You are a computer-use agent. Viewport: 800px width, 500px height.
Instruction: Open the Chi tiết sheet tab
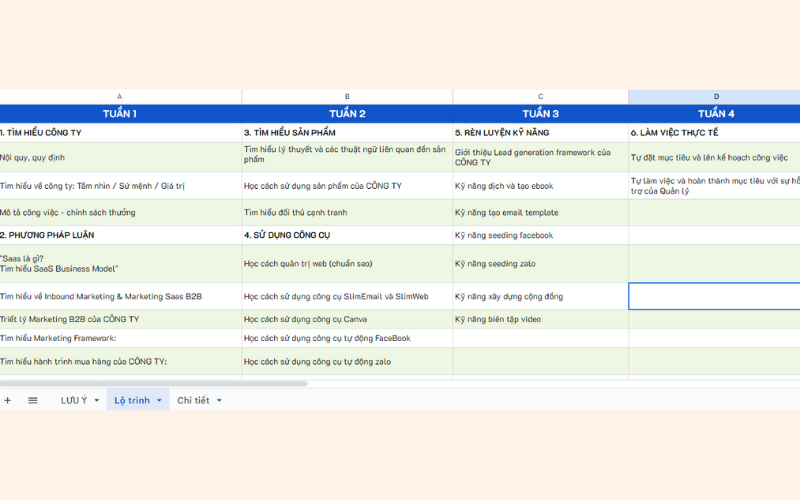coord(193,400)
